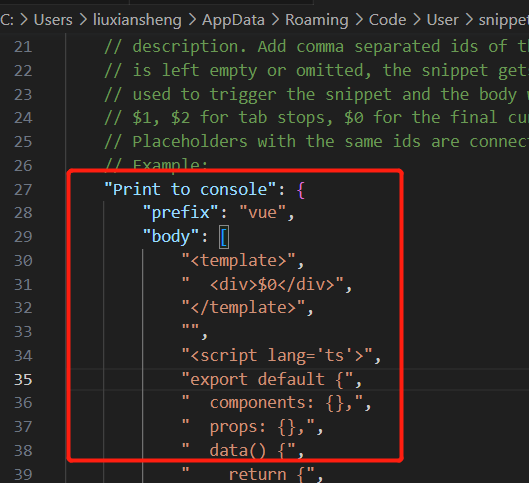The image size is (529, 483).
Task: Place cursor on "body" key
Action: 171,236
